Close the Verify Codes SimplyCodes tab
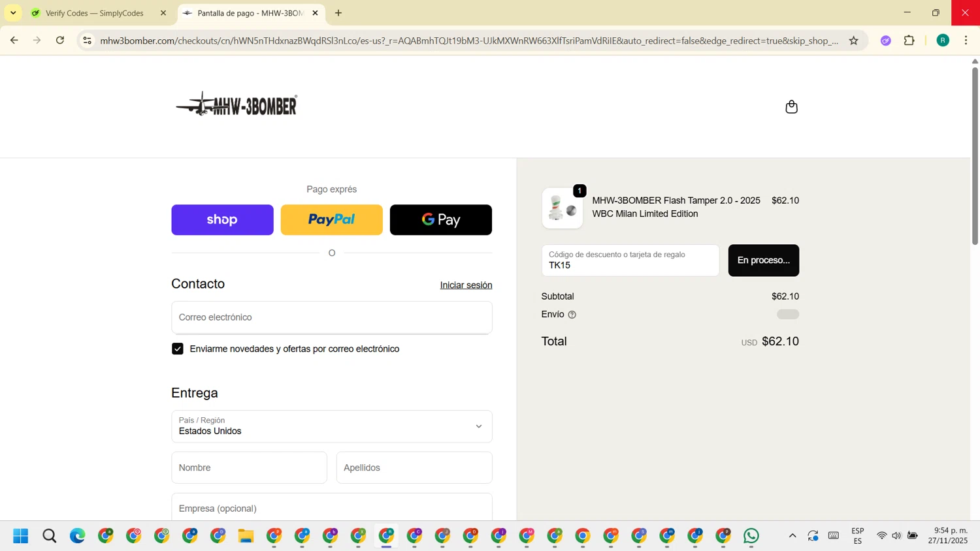The width and height of the screenshot is (980, 551). (x=163, y=13)
